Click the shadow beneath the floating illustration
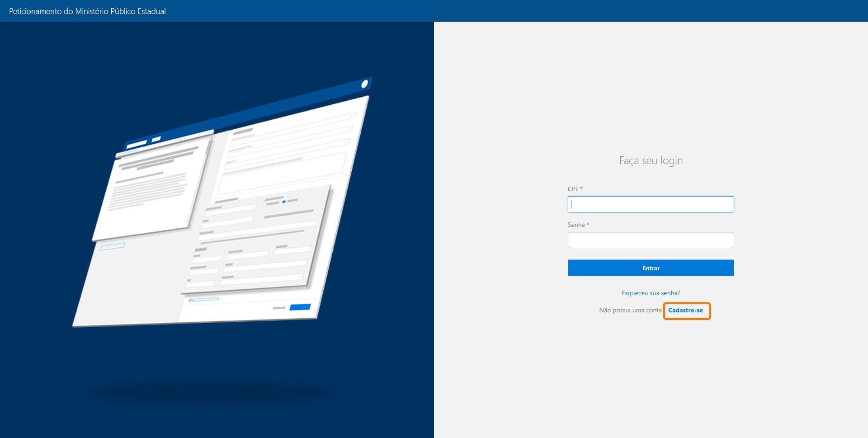This screenshot has width=868, height=438. click(208, 392)
